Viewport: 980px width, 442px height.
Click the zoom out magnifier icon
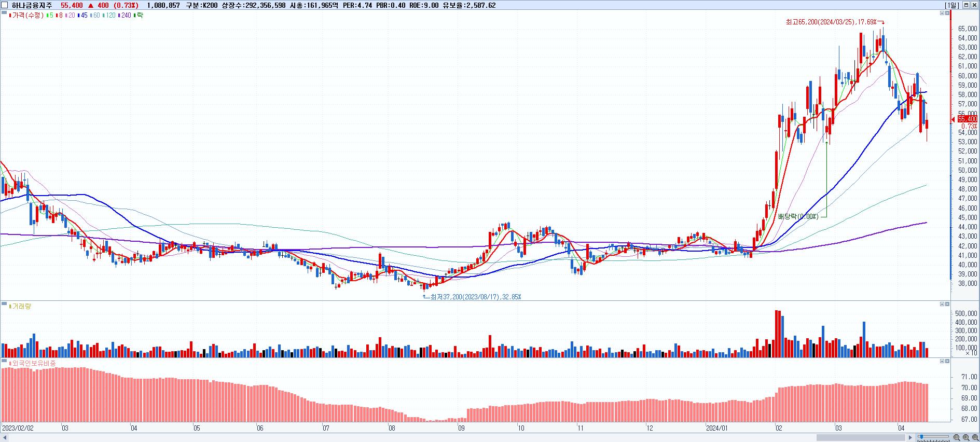coord(957,437)
